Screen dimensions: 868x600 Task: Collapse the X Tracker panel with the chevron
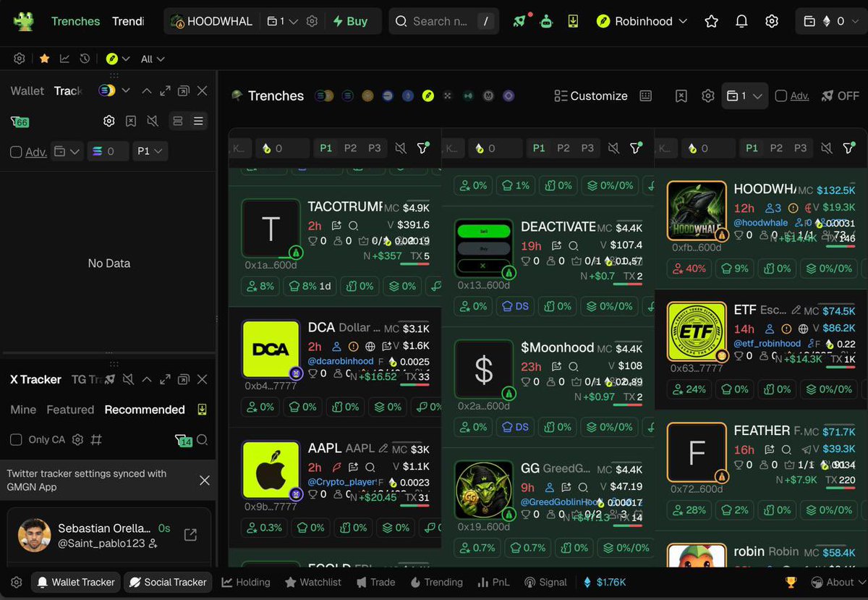(x=146, y=379)
